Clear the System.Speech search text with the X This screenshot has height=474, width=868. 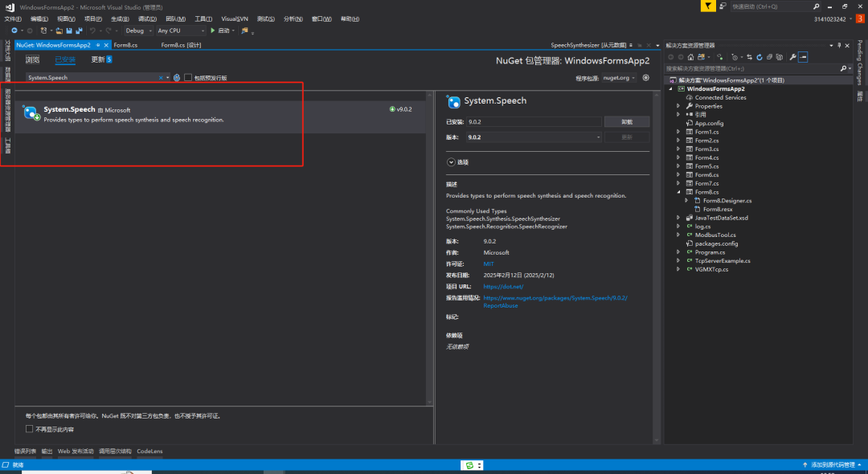159,78
